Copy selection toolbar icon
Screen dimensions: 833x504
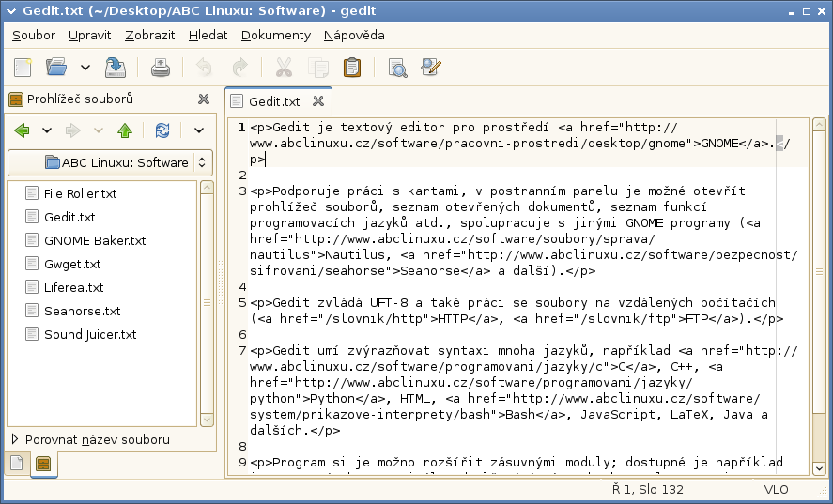318,68
